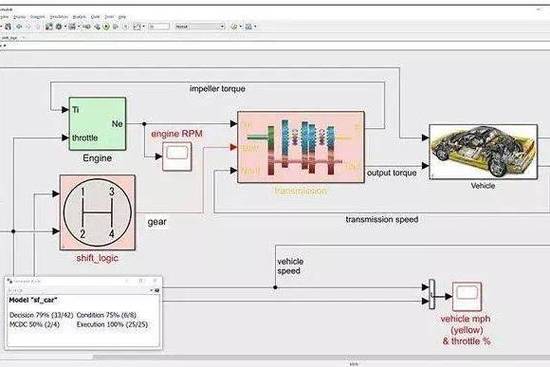The image size is (550, 367).
Task: Select the Mux block before the scope
Action: point(432,294)
